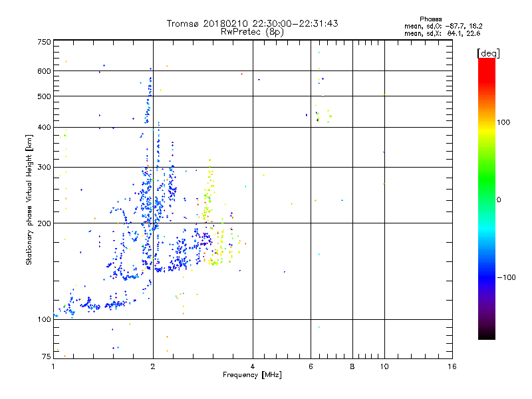Click the x-axis label "6"
Viewport: 532px width, 399px height.
click(x=311, y=366)
